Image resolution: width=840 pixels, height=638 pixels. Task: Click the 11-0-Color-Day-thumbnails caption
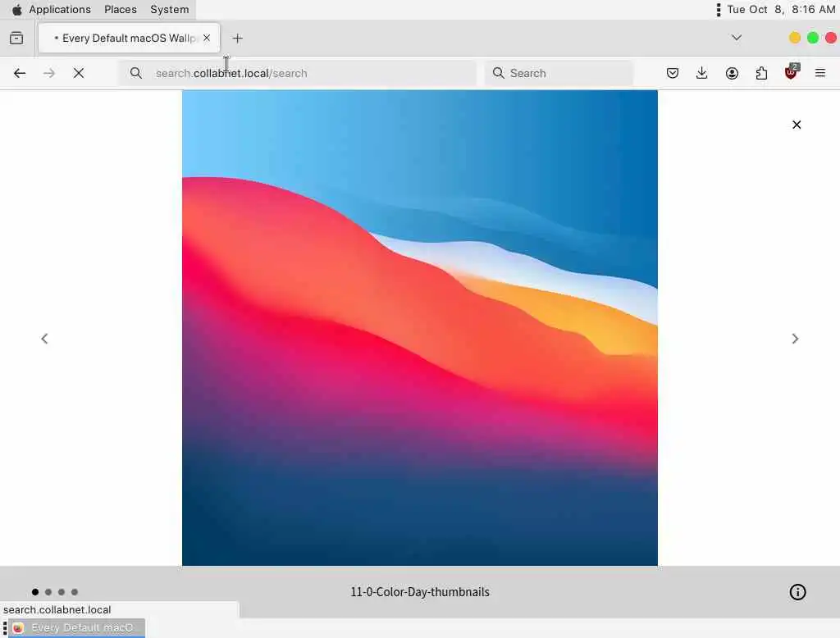point(420,592)
